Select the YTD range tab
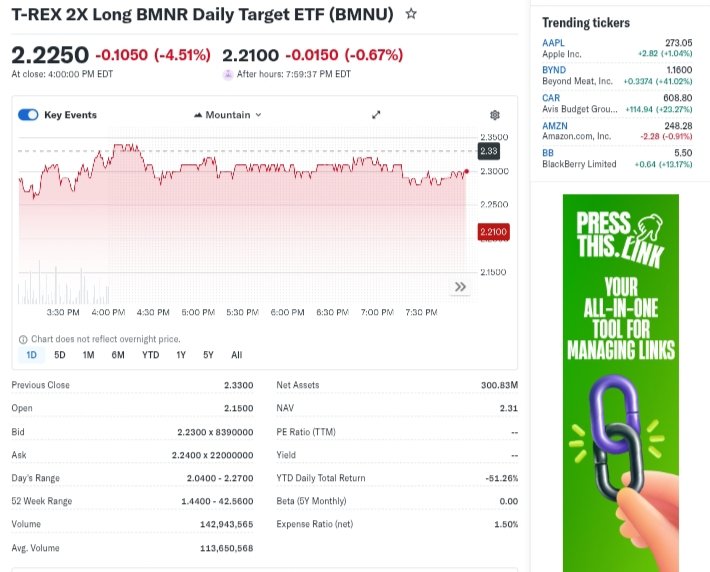710x572 pixels. tap(150, 355)
